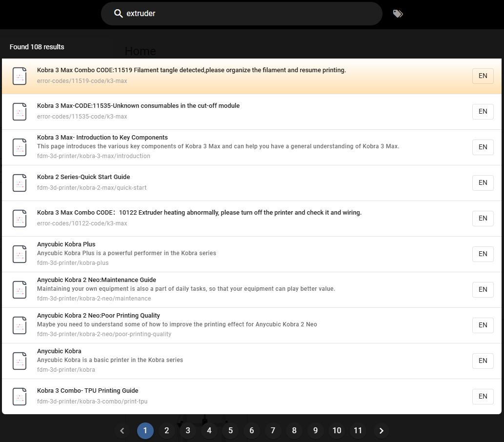Click document icon beside Anycubic Kobra basic printer result

(20, 361)
